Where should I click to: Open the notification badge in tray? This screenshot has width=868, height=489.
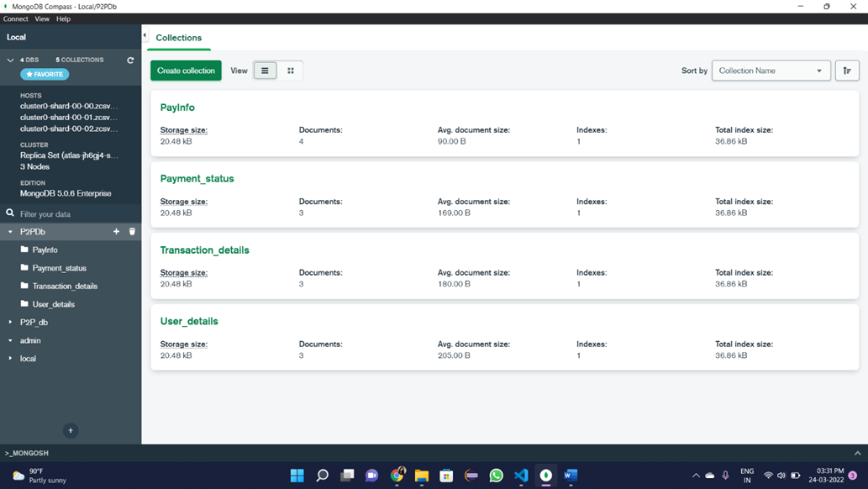[853, 476]
